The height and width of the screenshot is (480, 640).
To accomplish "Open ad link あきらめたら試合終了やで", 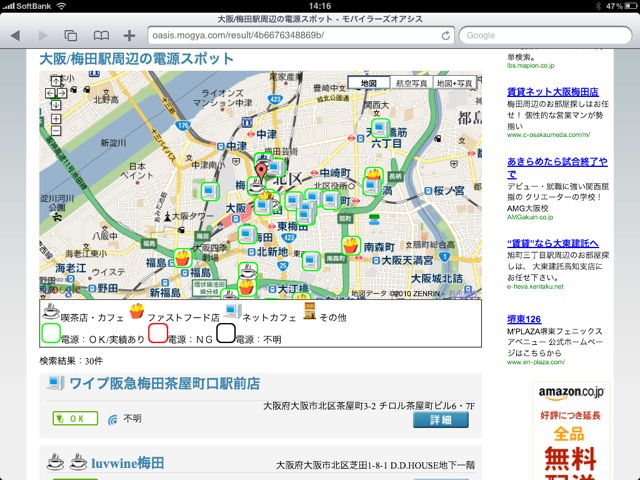I will pos(557,168).
